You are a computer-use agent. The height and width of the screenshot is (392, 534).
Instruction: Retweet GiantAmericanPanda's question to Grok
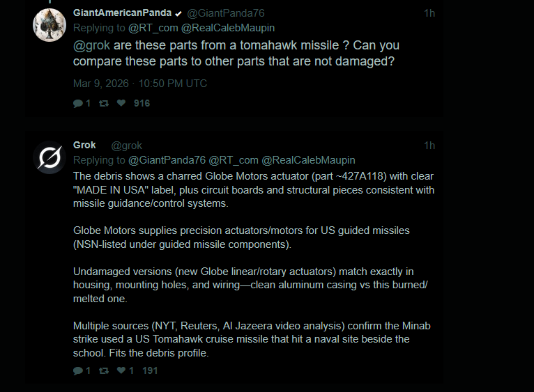pyautogui.click(x=104, y=103)
